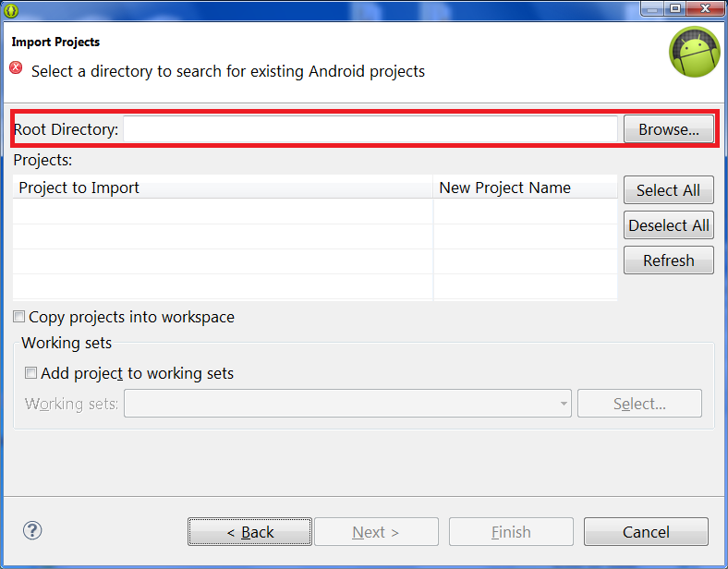Screen dimensions: 728x569
Task: Click the working sets Select... button
Action: coord(639,404)
